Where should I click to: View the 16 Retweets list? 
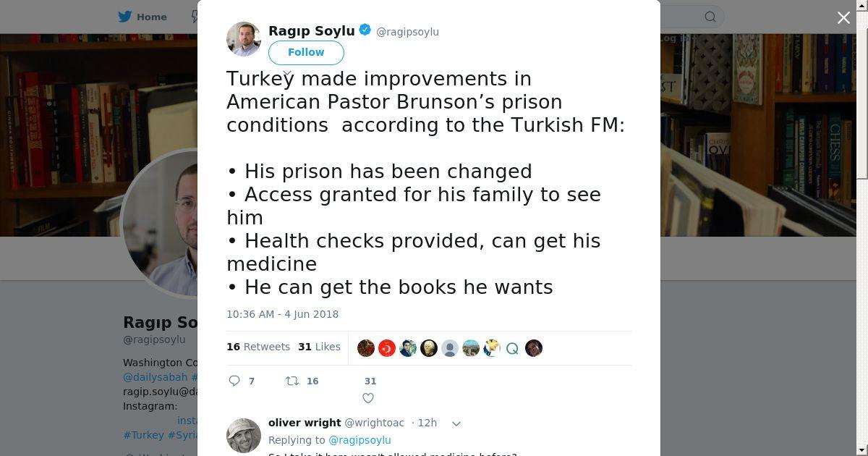(258, 347)
